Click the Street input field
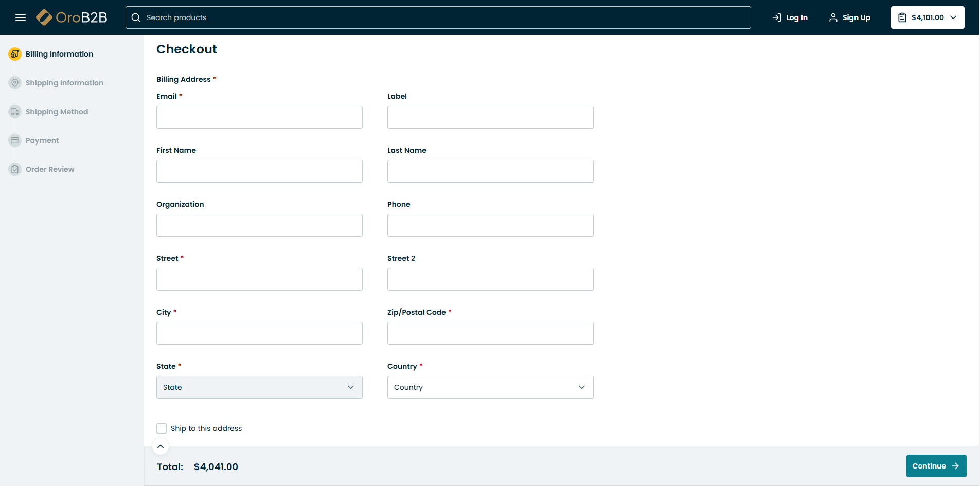The image size is (980, 486). click(259, 279)
